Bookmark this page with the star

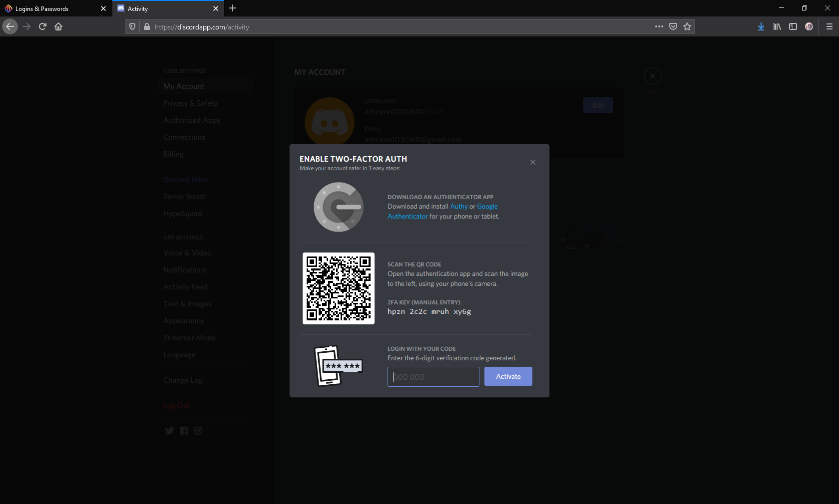pyautogui.click(x=687, y=26)
